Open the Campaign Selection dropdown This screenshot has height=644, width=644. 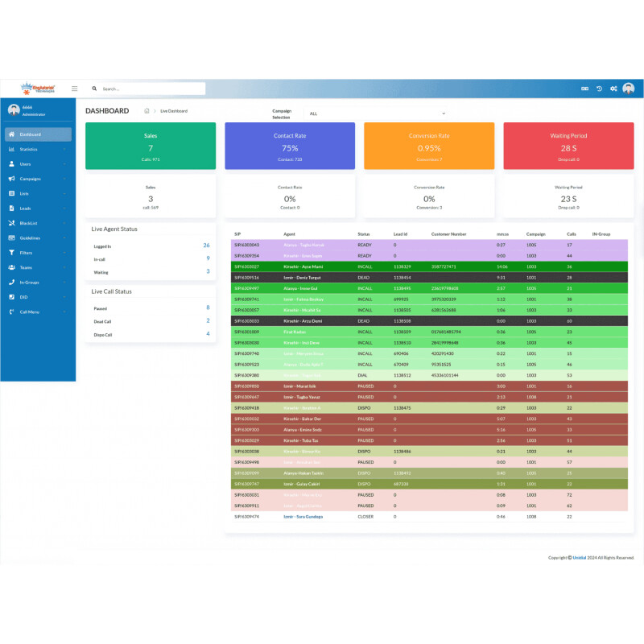click(x=377, y=114)
